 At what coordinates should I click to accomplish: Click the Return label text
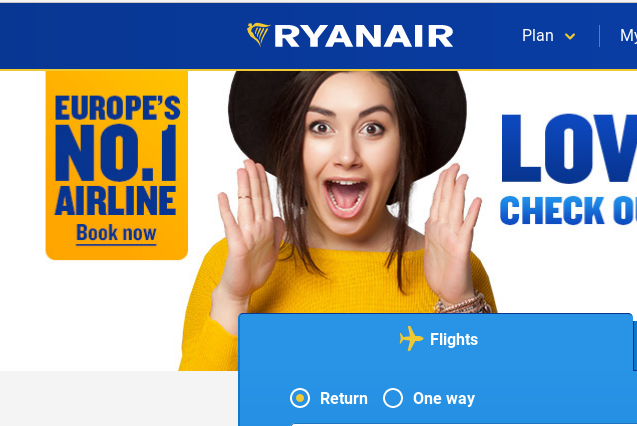point(344,398)
